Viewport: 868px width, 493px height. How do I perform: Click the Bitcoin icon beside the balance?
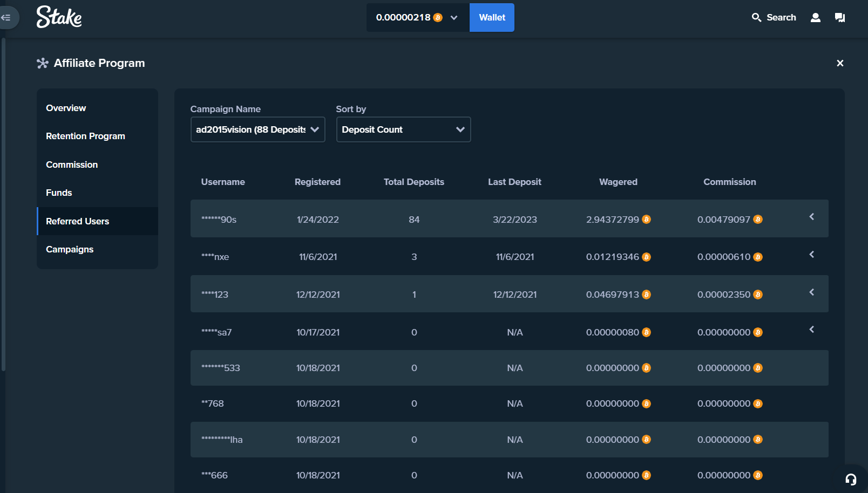coord(438,18)
